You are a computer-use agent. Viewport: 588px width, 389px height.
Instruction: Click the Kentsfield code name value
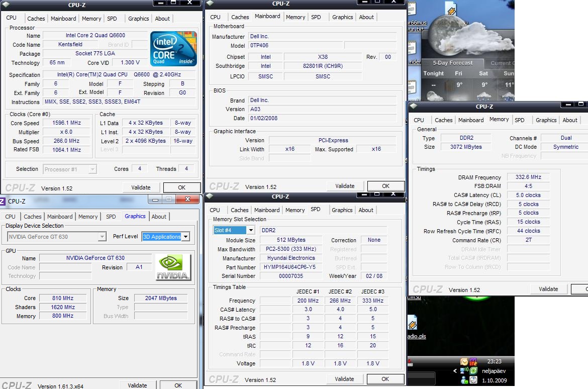[x=70, y=44]
